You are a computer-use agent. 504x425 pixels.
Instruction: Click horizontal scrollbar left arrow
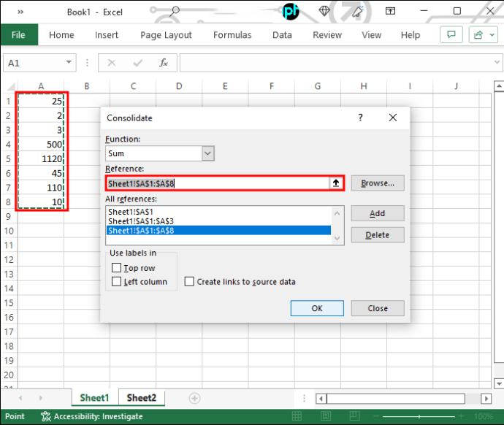pos(321,399)
